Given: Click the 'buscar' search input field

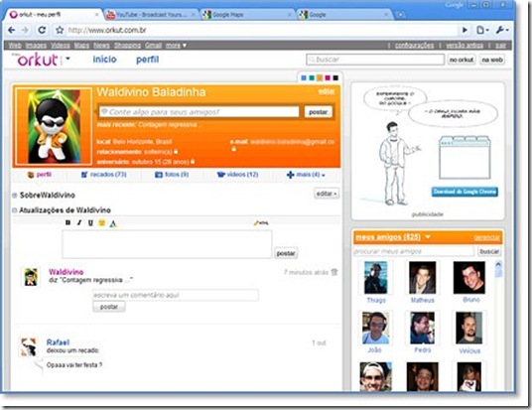Looking at the screenshot, I should tap(375, 60).
